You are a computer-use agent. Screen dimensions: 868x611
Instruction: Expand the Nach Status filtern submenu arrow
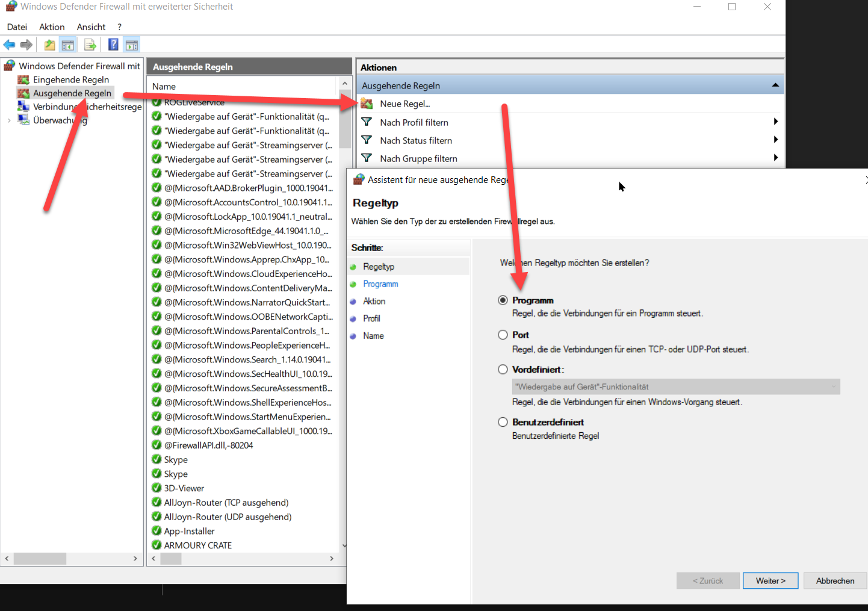tap(775, 140)
